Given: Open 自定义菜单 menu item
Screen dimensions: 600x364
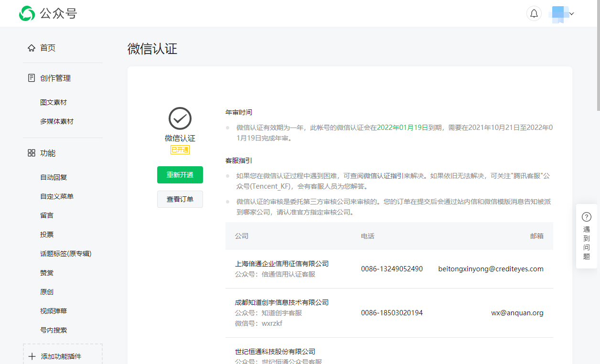Looking at the screenshot, I should tap(57, 196).
